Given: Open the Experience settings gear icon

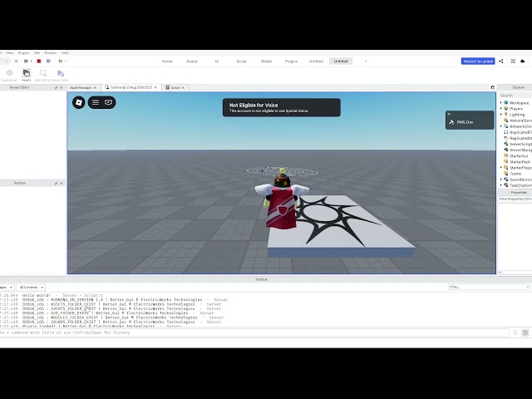Looking at the screenshot, I should 9,73.
